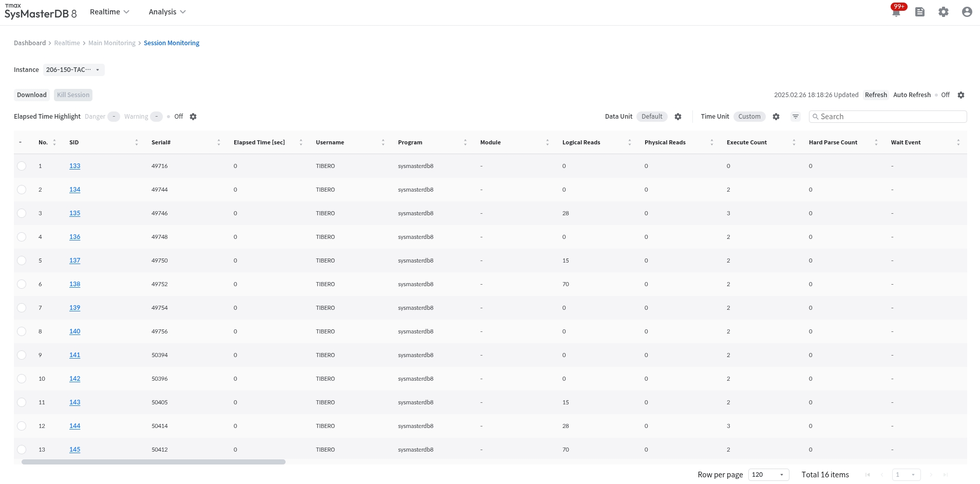Screen dimensions: 980x484
Task: Open global settings gear in top bar
Action: 944,12
